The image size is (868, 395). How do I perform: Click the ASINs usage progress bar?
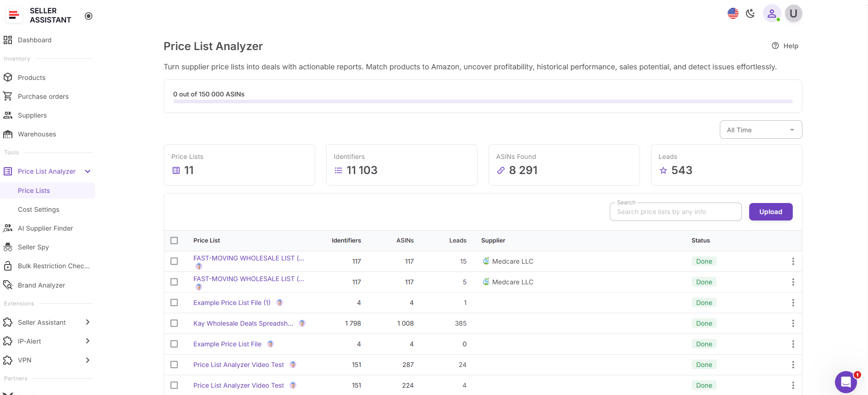click(x=483, y=102)
